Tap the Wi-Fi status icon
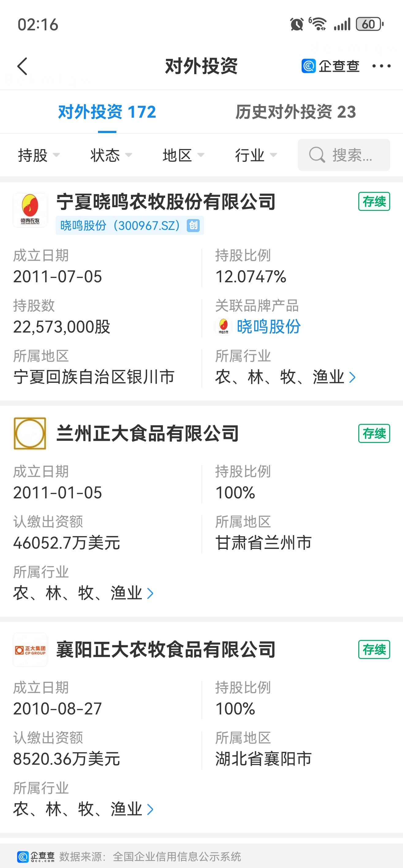 click(x=318, y=24)
